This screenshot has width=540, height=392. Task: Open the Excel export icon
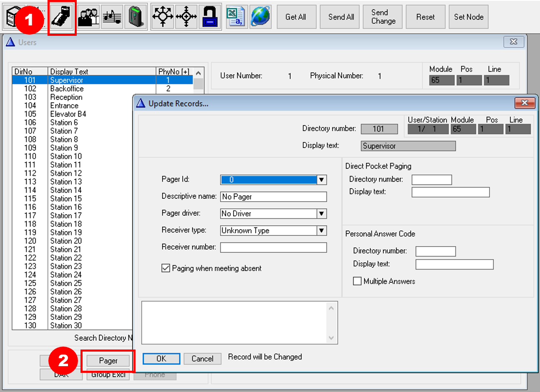click(236, 17)
